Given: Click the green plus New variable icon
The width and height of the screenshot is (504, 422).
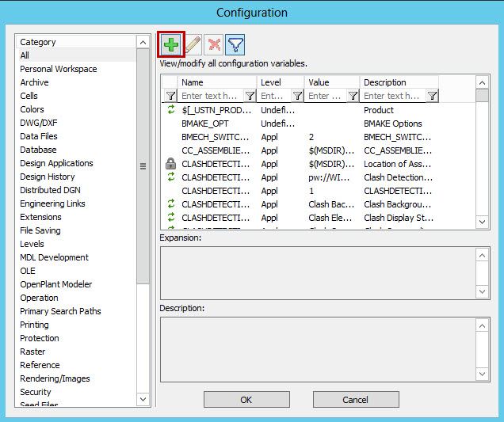Looking at the screenshot, I should coord(171,44).
